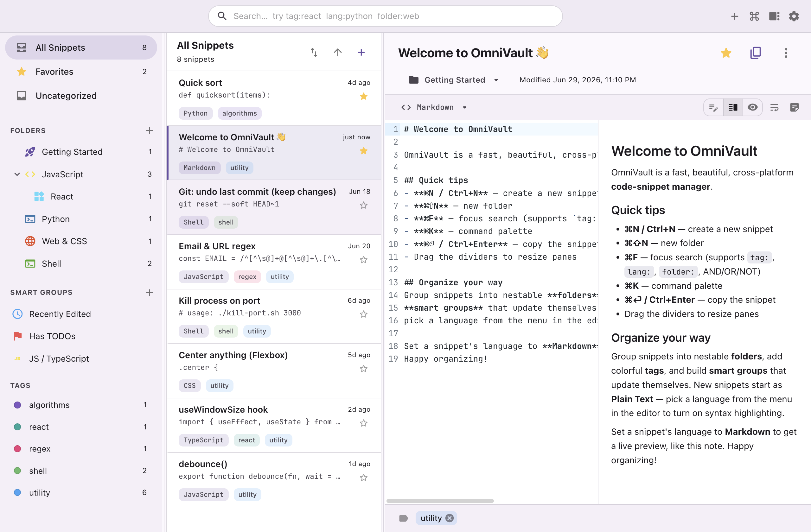Unfavorite the Welcome to OmniVault header star
Screen dimensions: 811x532
point(726,53)
